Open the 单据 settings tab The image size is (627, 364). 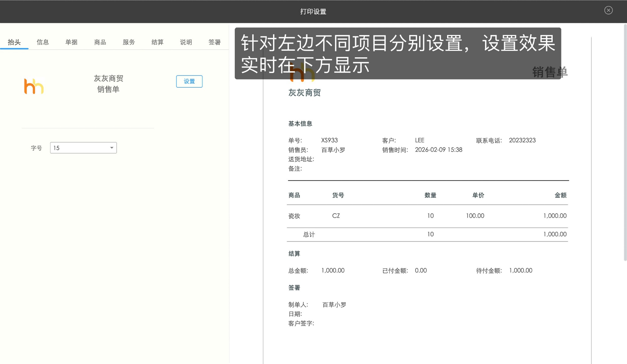(x=71, y=42)
